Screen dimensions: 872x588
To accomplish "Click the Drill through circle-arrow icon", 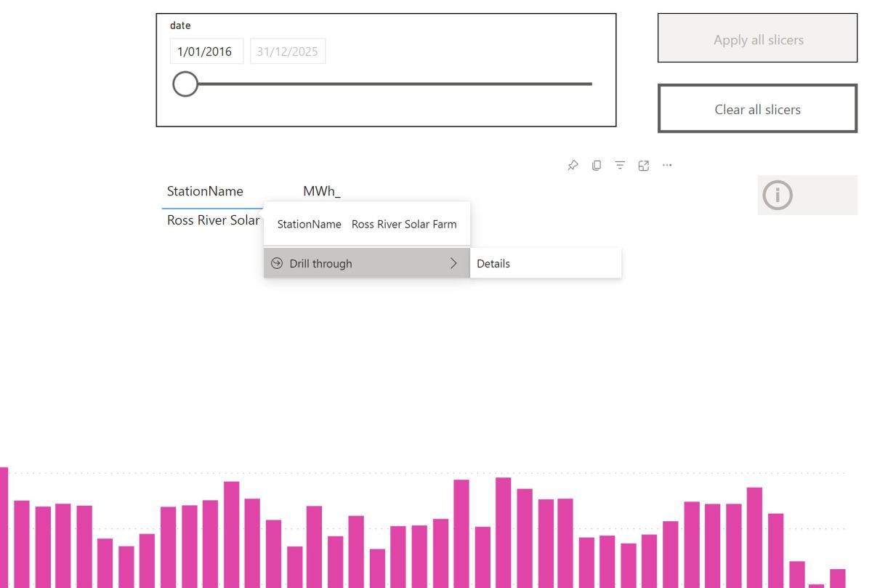I will (275, 264).
